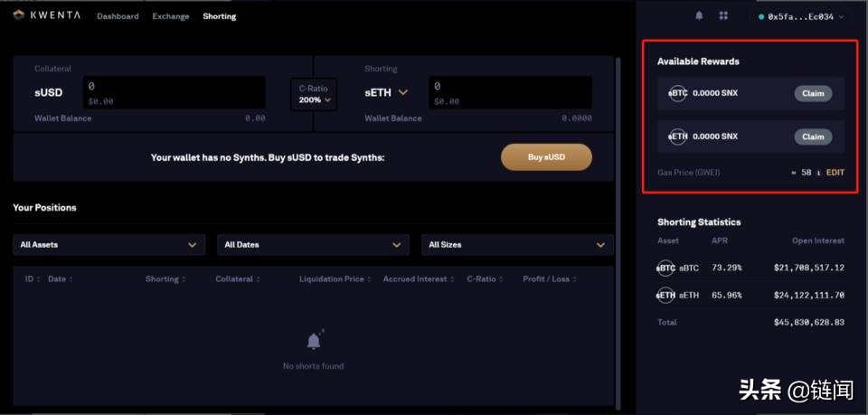Sort positions by Accrued Interest column

[x=419, y=278]
